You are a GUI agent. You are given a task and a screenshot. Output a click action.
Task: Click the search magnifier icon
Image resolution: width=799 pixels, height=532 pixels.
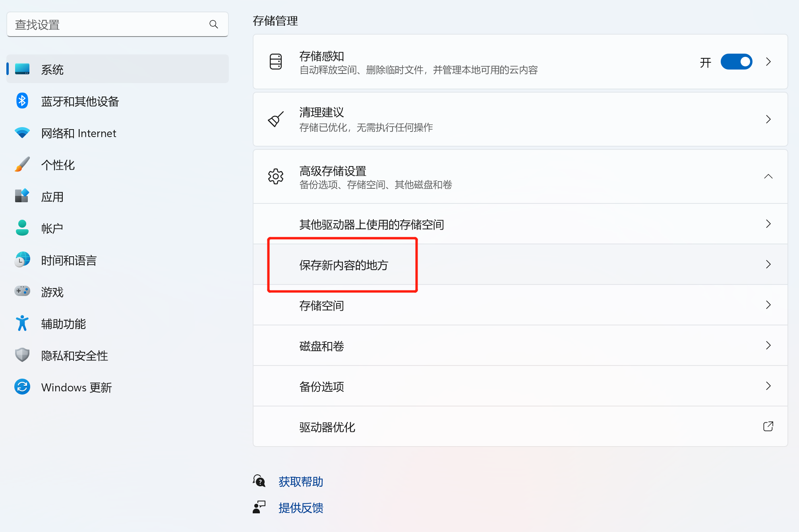click(x=214, y=25)
